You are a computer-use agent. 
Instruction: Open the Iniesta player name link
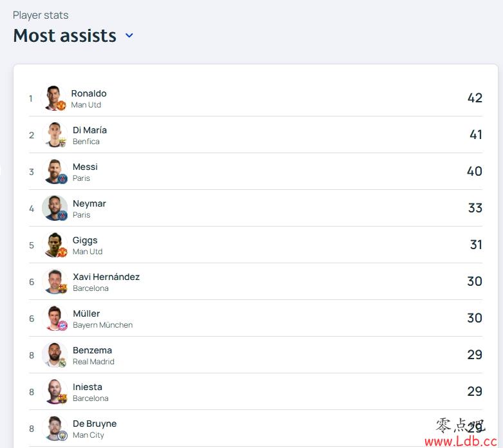coord(88,387)
